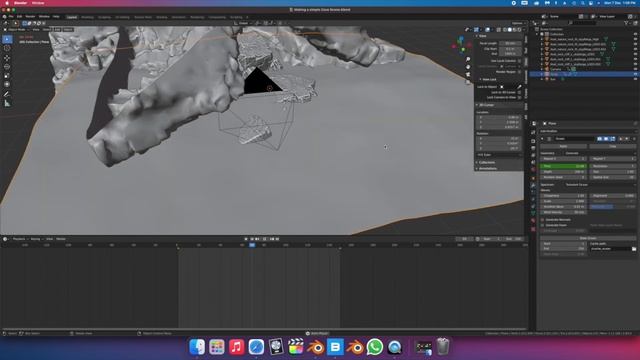
Task: Click the Apply modifier button
Action: (563, 146)
